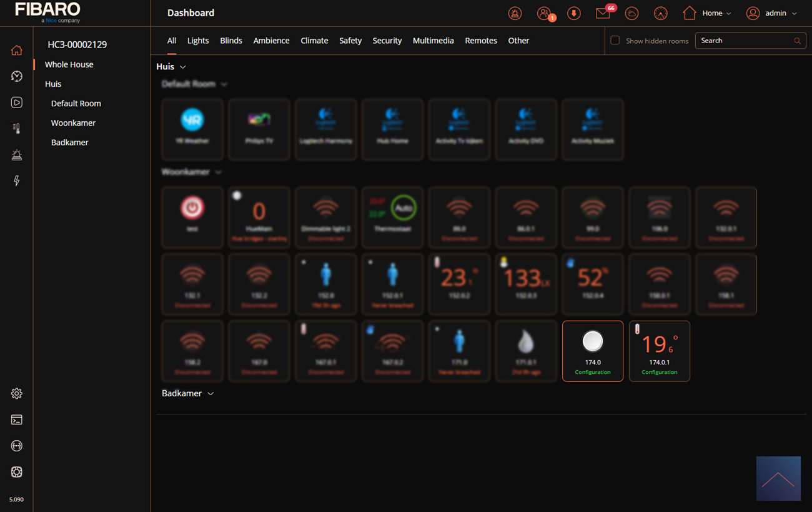Screen dimensions: 812x512
Task: Expand the Badkamer room section
Action: 210,394
